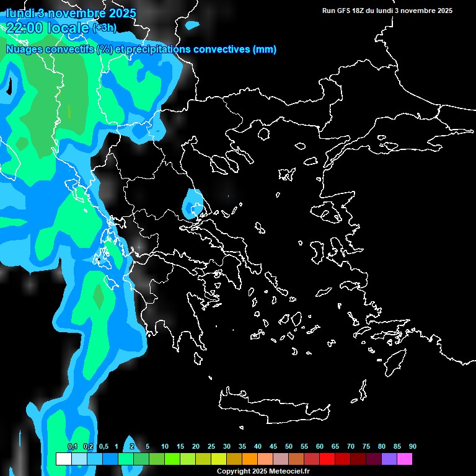Click the Run GFS 18Z header text
This screenshot has height=476, width=476.
tap(387, 11)
